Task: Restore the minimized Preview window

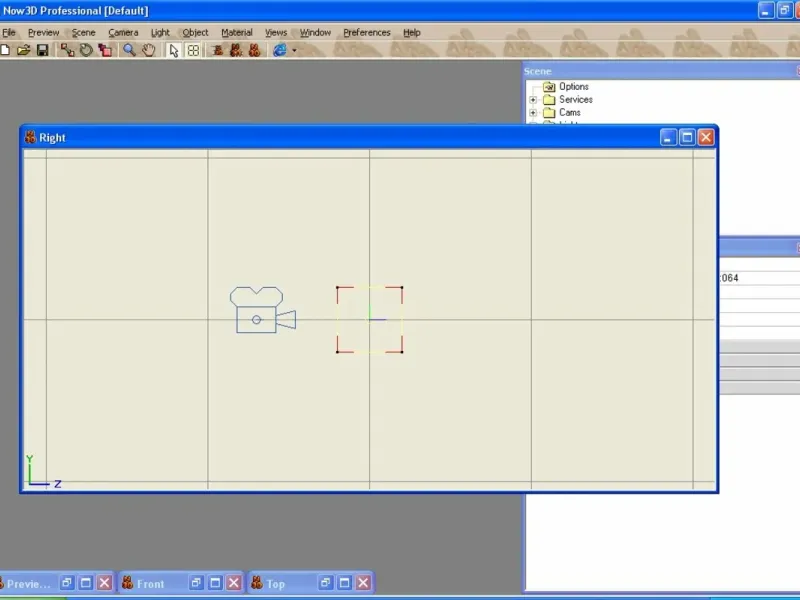Action: coord(67,583)
